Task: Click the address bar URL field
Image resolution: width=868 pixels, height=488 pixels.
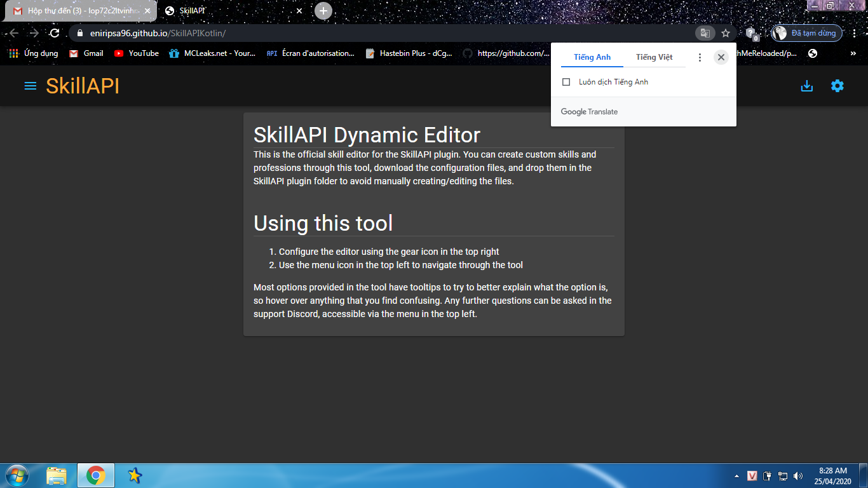Action: (x=381, y=33)
